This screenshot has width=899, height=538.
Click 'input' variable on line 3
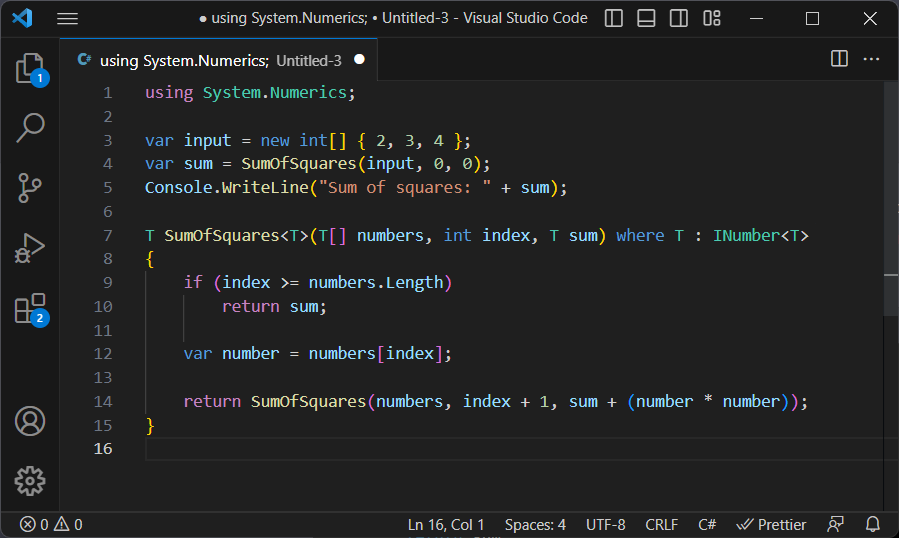207,141
